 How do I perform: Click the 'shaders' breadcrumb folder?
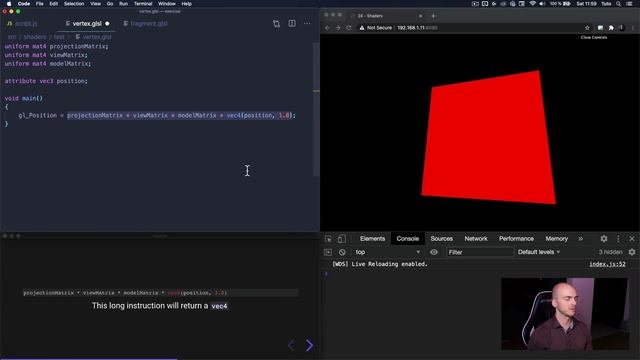click(x=35, y=37)
